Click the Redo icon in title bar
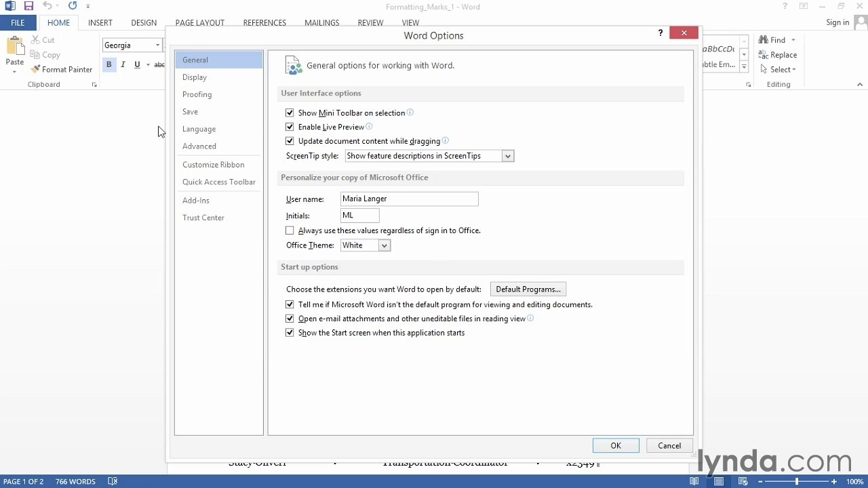868x488 pixels. click(73, 6)
